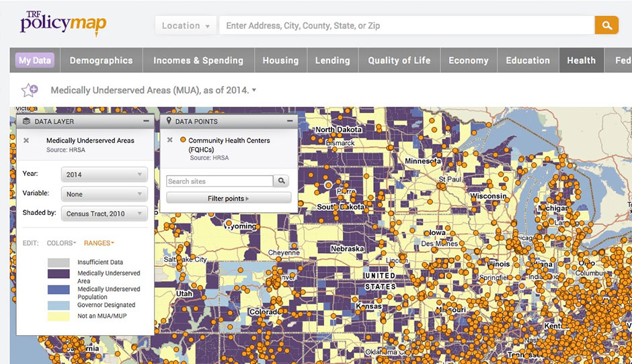Screen dimensions: 632x364
Task: Click the Filter points button
Action: coord(229,198)
